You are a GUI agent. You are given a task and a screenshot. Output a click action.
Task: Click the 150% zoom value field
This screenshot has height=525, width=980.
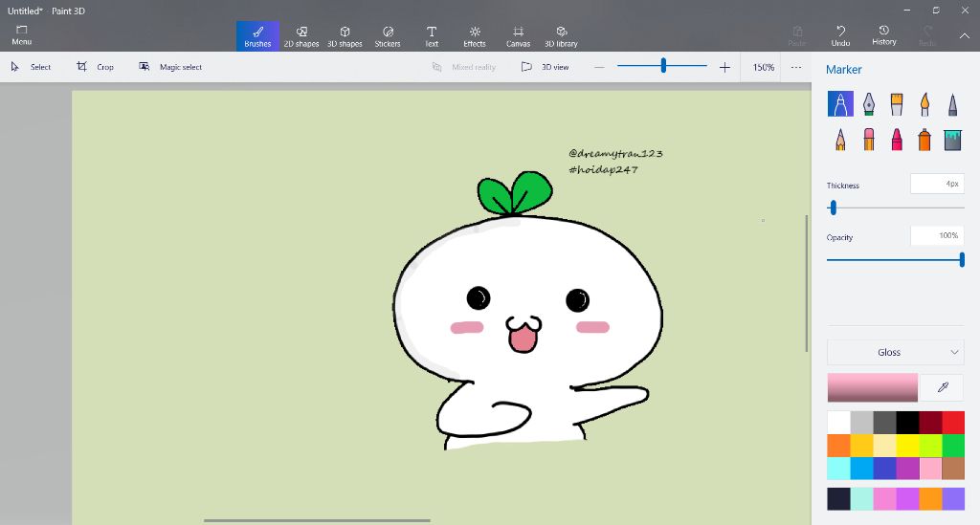[763, 68]
